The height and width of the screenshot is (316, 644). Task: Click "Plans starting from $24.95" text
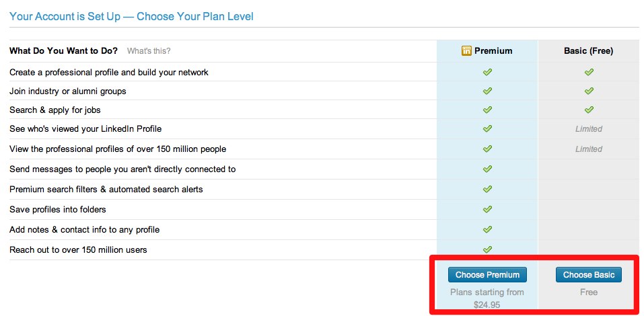(487, 299)
